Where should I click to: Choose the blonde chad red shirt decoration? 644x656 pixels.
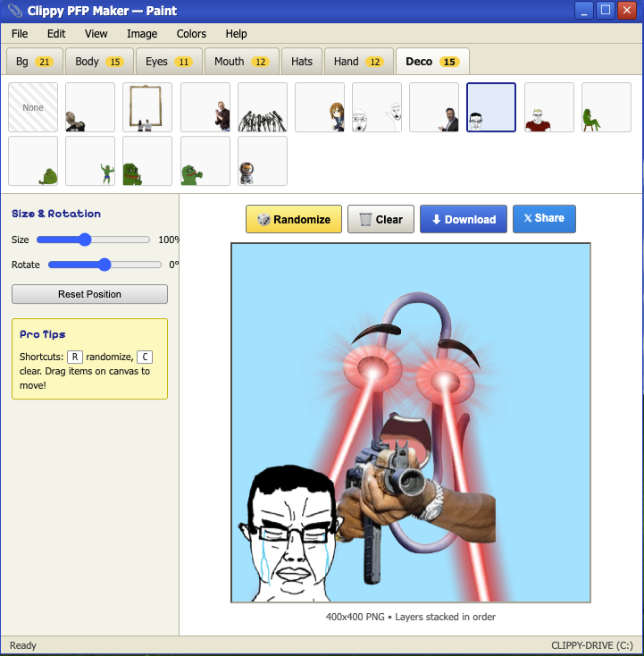(x=549, y=107)
